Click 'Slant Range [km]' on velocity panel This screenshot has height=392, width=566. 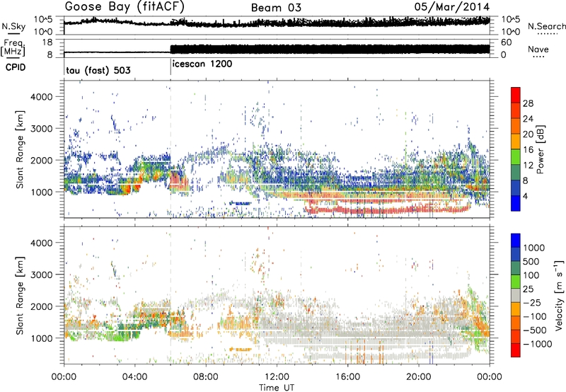(21, 296)
